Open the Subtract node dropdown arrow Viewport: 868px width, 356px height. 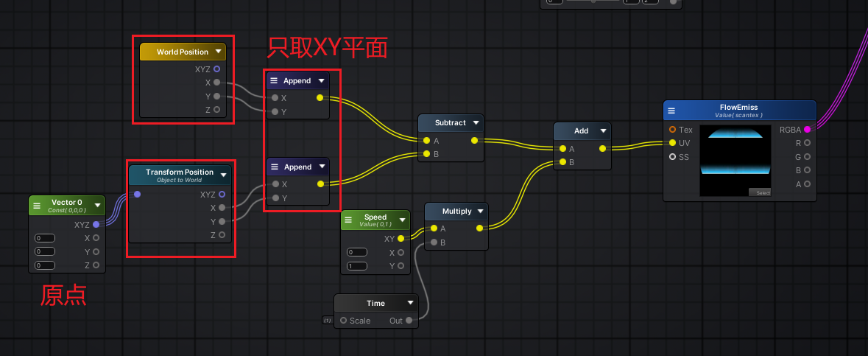(x=476, y=123)
